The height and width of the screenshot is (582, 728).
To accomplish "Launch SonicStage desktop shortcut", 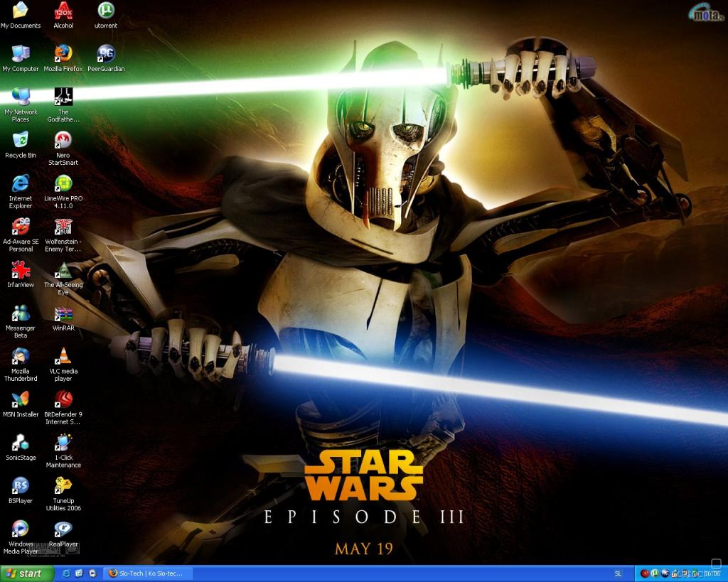I will [21, 448].
